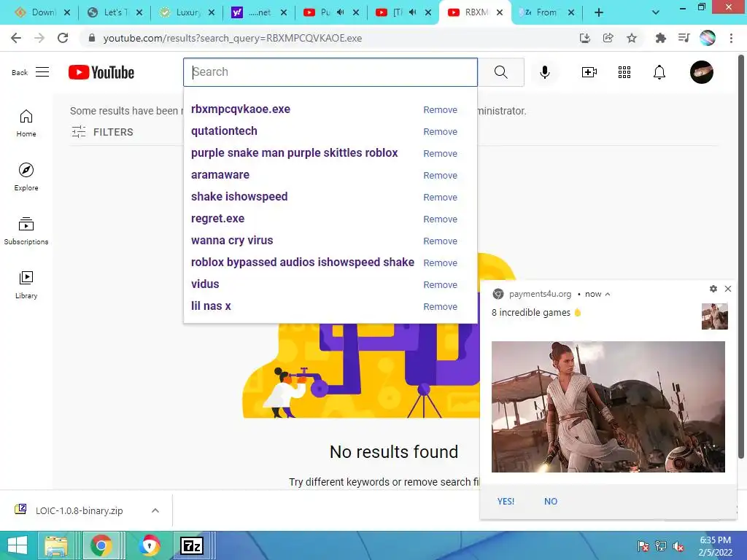Go back in browser history
Image resolution: width=747 pixels, height=560 pixels.
pos(16,38)
